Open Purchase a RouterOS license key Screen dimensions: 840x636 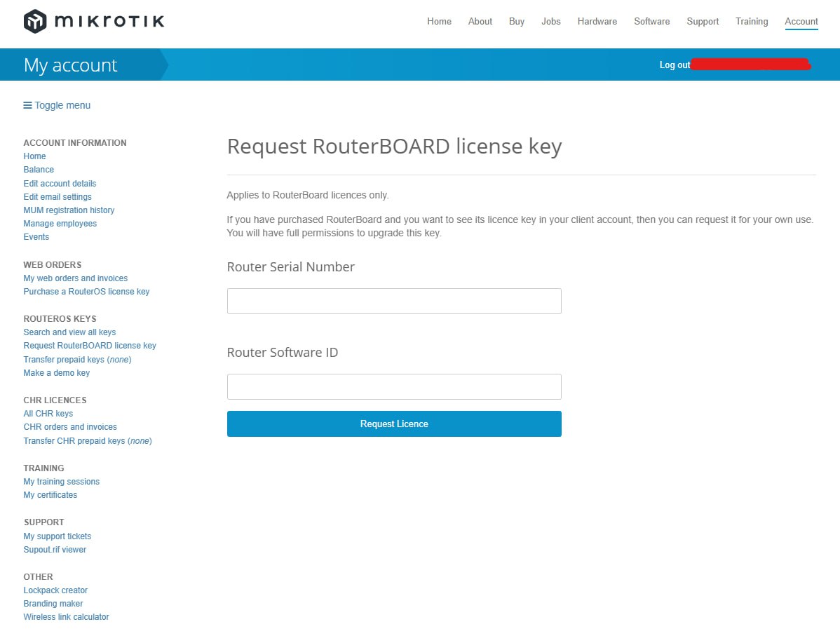pyautogui.click(x=86, y=292)
